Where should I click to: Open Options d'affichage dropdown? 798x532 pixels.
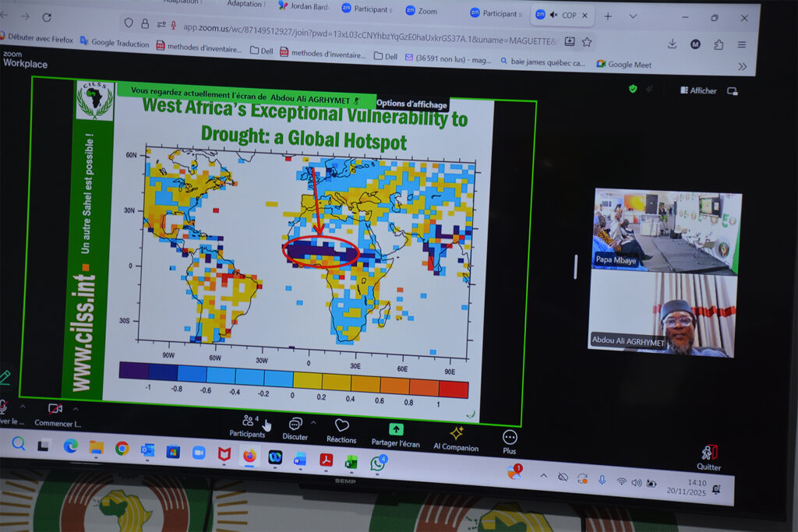coord(412,104)
